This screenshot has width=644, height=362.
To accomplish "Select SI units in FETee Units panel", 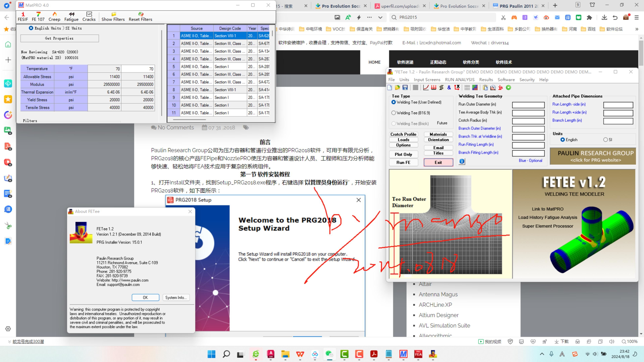I will tap(606, 140).
